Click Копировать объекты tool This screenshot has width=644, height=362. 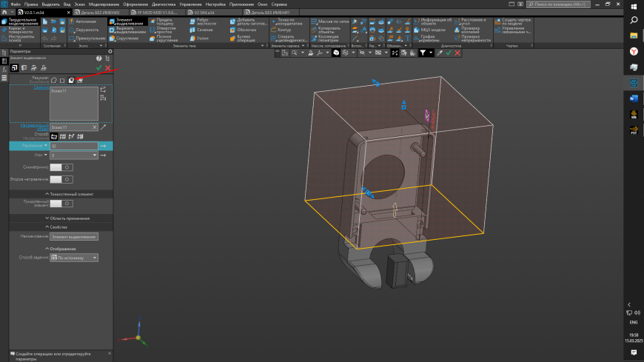[x=326, y=30]
